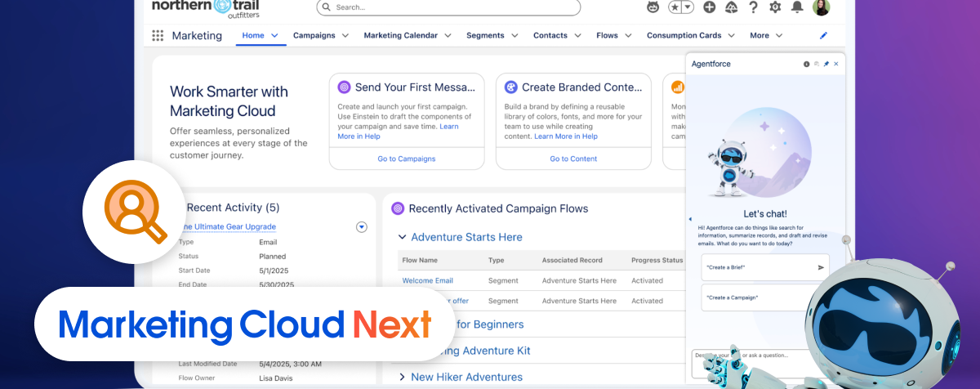Screen dimensions: 980x389
Task: Click the Send Your First Message target icon
Action: 345,87
